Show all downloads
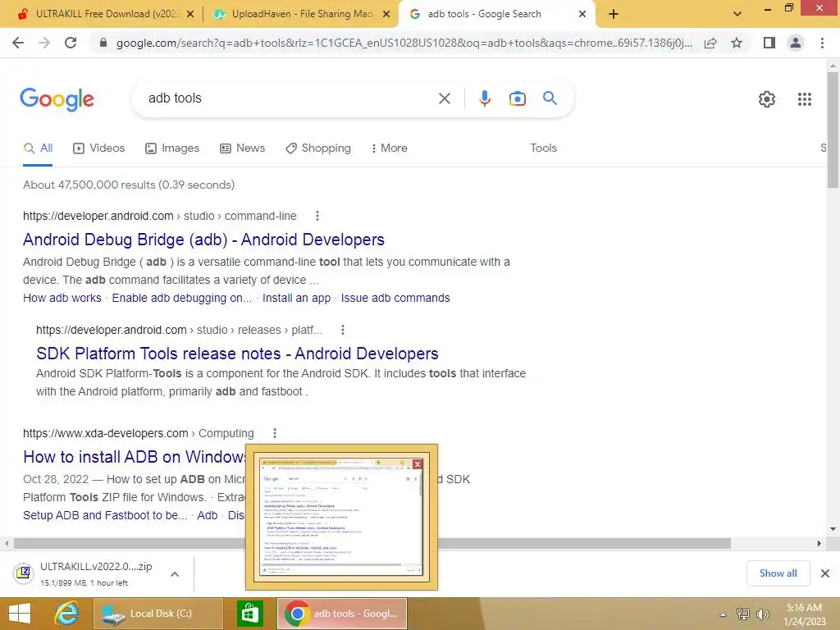 tap(778, 573)
